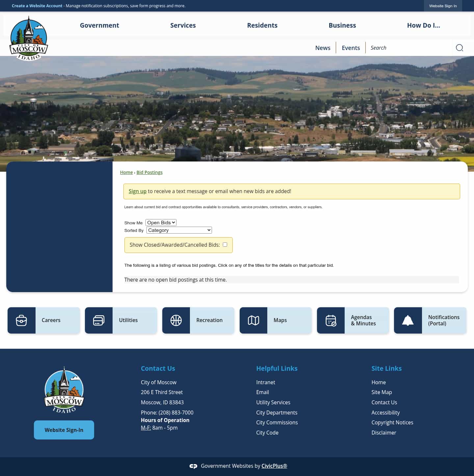The width and height of the screenshot is (474, 476).
Task: Click the Accessibility footer link
Action: [x=385, y=413]
